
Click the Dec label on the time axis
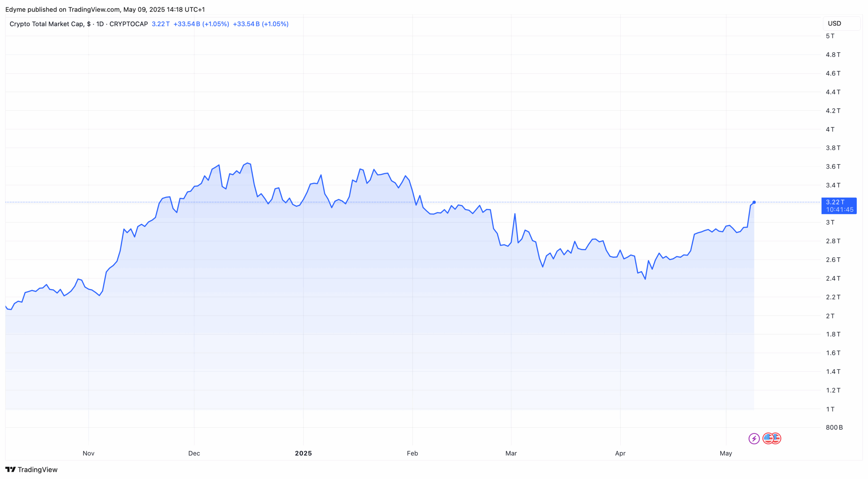194,453
